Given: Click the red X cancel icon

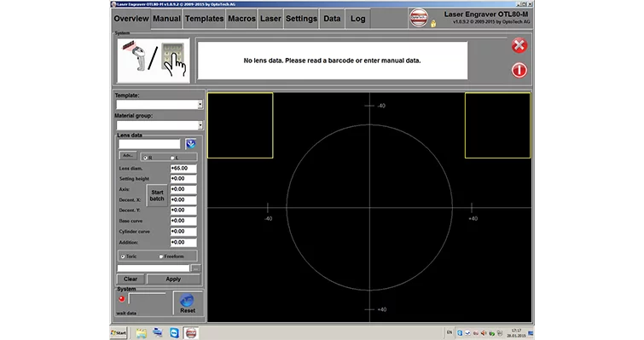Looking at the screenshot, I should pos(519,45).
